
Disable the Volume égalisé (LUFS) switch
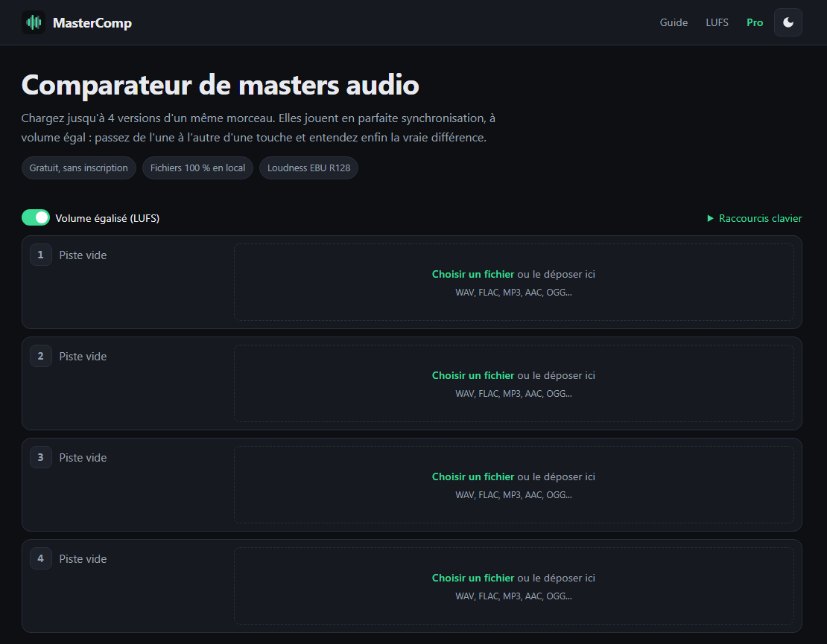[x=35, y=217]
